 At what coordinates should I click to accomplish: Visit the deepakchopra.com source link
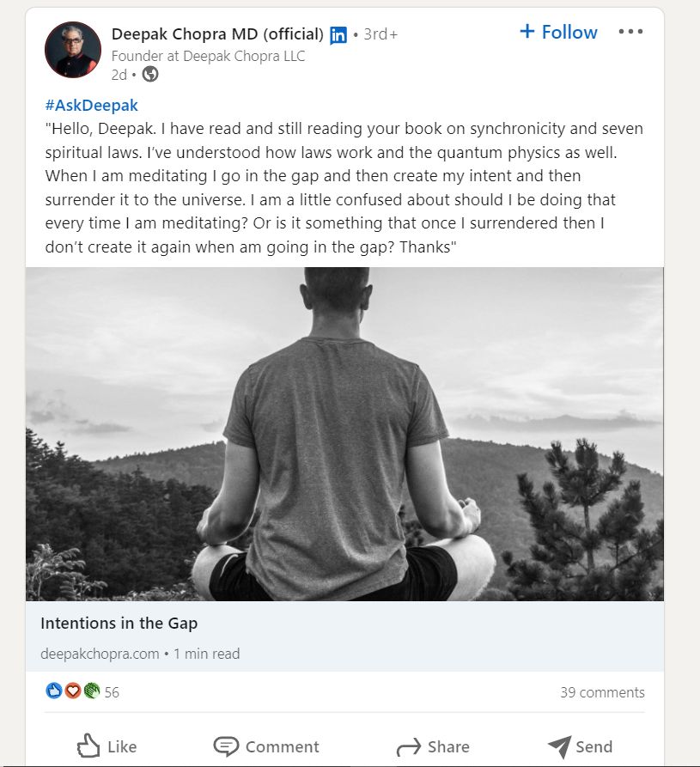pos(100,654)
